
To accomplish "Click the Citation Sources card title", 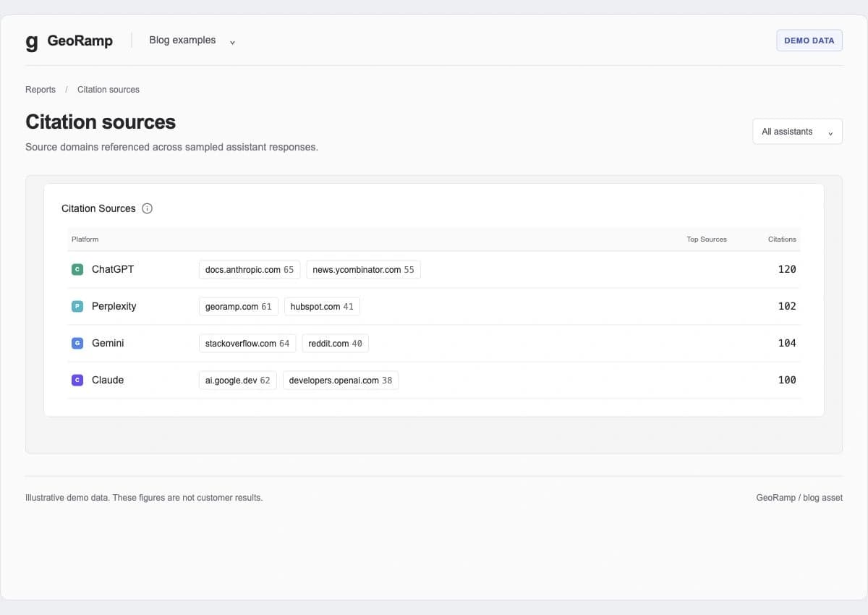I will click(x=98, y=208).
